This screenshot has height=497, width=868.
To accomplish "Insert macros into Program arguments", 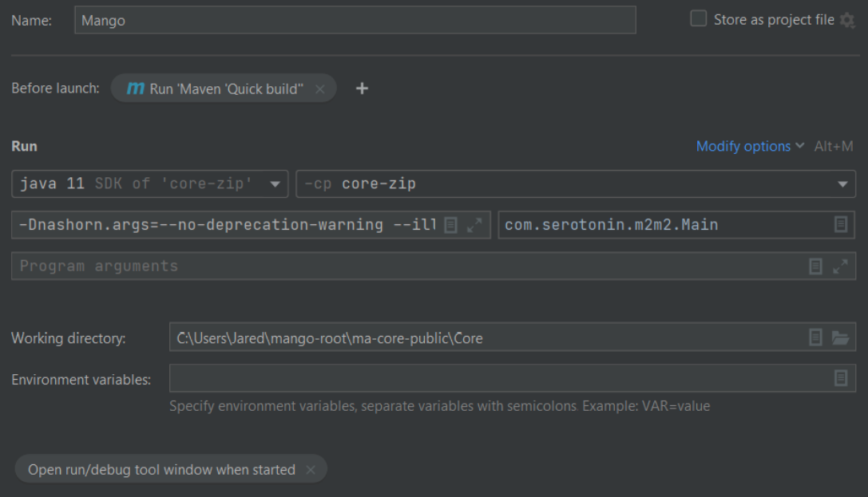I will tap(815, 266).
